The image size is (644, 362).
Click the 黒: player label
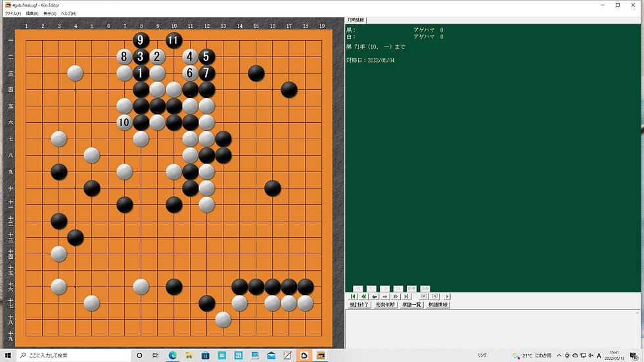click(351, 30)
